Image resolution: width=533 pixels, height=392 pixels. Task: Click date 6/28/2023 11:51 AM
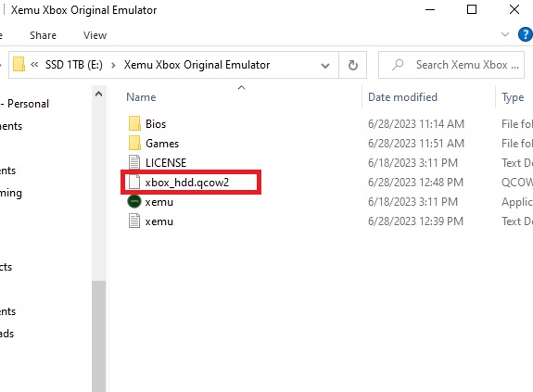click(x=415, y=143)
